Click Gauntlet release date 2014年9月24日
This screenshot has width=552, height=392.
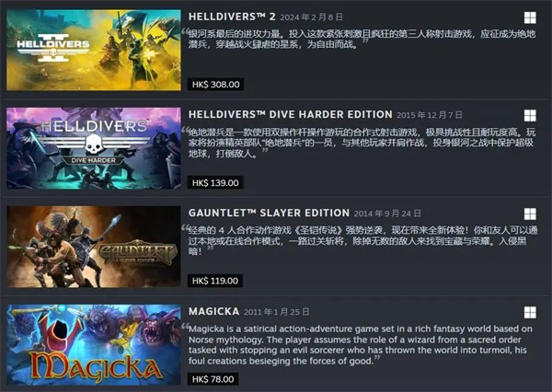tap(387, 213)
